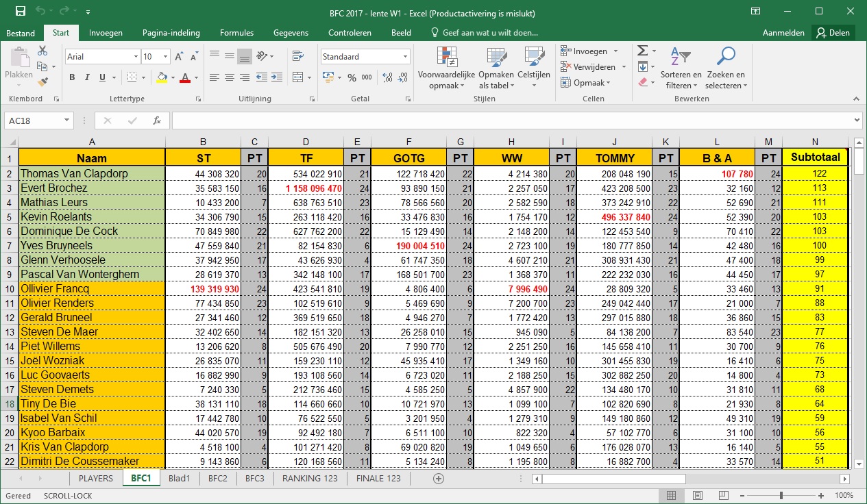The width and height of the screenshot is (867, 504).
Task: Open the Formules ribbon tab
Action: point(236,33)
